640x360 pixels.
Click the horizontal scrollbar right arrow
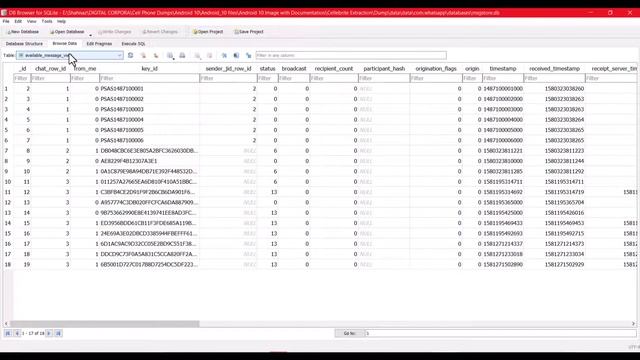pyautogui.click(x=633, y=324)
